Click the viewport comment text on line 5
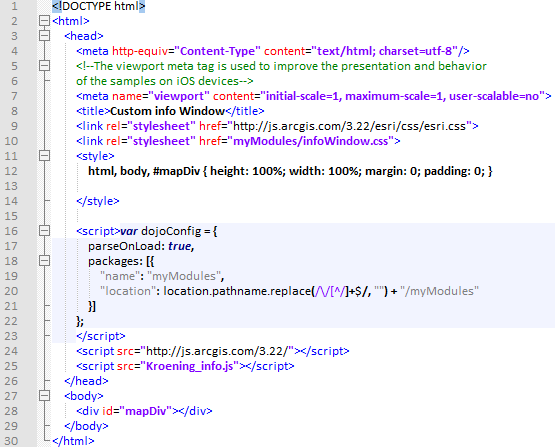Viewport: 555px width, 447px height. (x=281, y=66)
